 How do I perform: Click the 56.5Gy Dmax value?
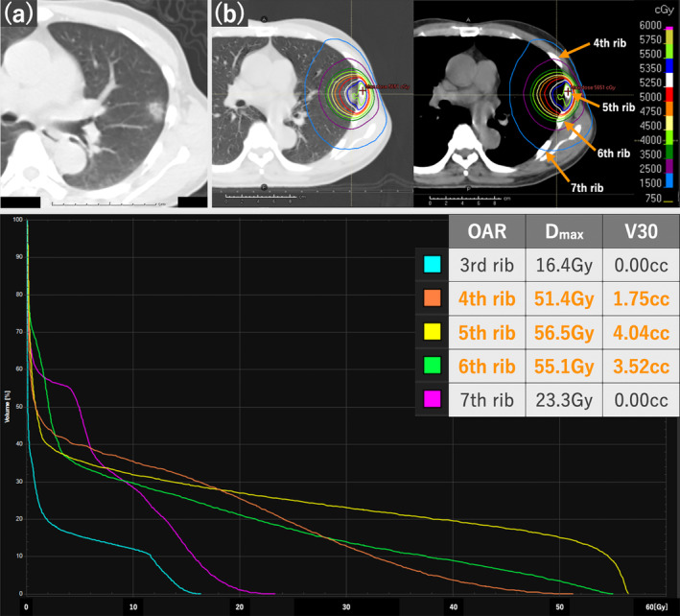[x=564, y=332]
